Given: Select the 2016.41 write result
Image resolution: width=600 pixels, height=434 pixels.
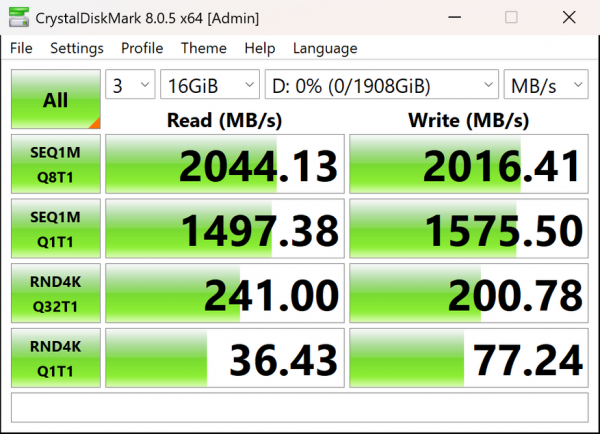Looking at the screenshot, I should (x=469, y=164).
